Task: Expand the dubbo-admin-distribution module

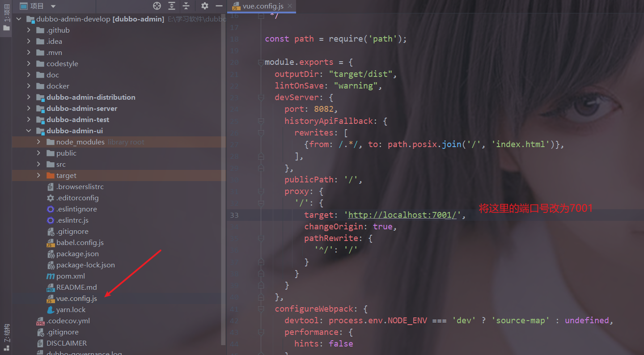Action: tap(29, 97)
